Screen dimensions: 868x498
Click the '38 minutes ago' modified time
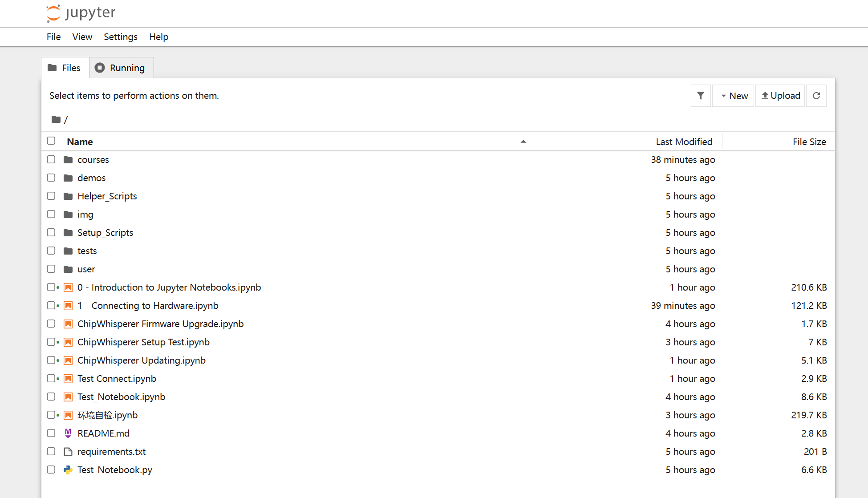coord(683,160)
